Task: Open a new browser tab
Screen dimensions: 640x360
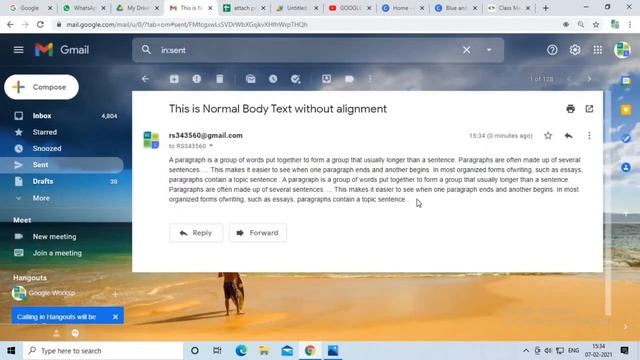Action: point(545,8)
